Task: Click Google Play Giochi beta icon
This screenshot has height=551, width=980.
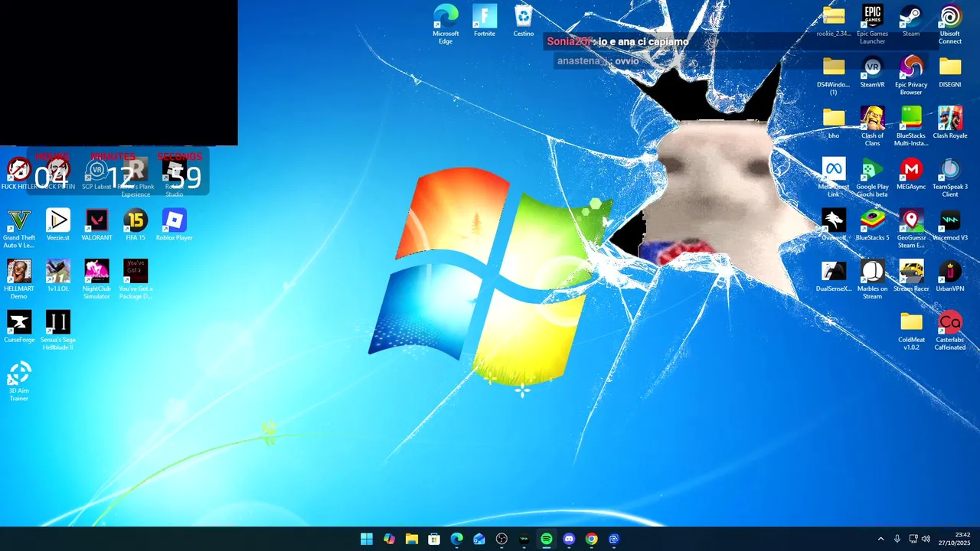Action: coord(872,178)
